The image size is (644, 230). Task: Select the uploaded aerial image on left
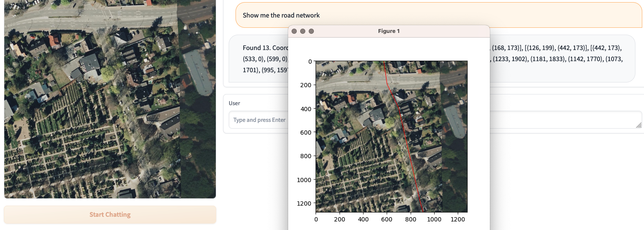pos(110,98)
